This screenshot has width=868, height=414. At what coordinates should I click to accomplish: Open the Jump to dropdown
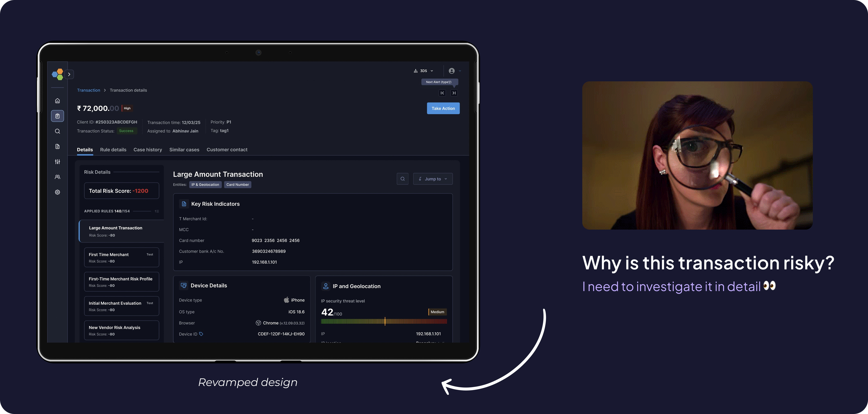[433, 179]
